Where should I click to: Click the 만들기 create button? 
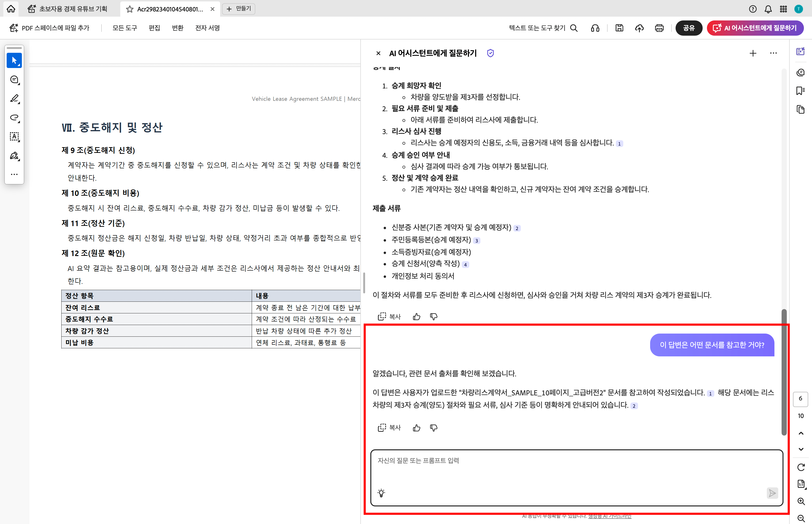click(239, 9)
